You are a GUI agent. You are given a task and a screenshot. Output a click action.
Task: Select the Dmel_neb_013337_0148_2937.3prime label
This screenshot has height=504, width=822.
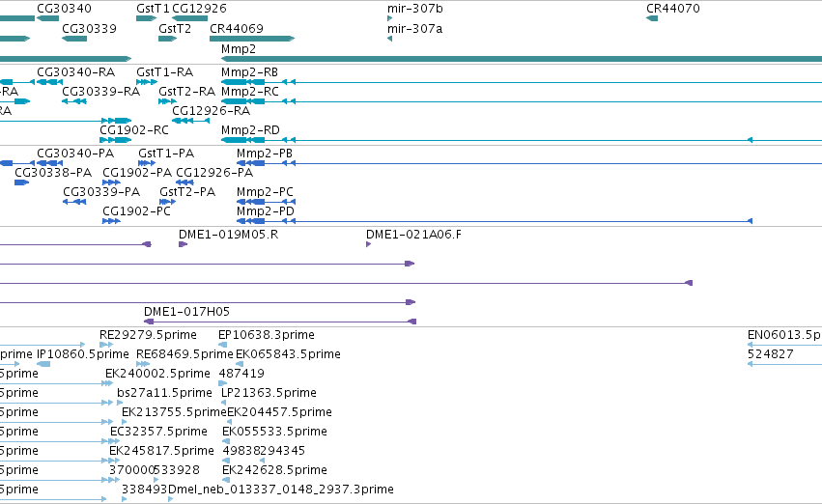pyautogui.click(x=281, y=490)
